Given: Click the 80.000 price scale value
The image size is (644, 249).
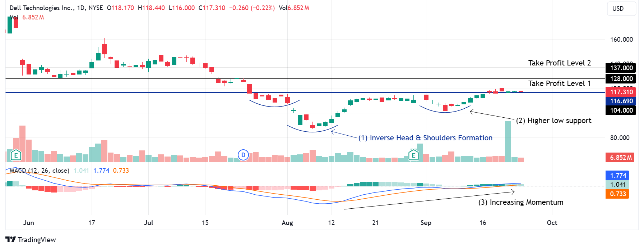Looking at the screenshot, I should tap(620, 138).
